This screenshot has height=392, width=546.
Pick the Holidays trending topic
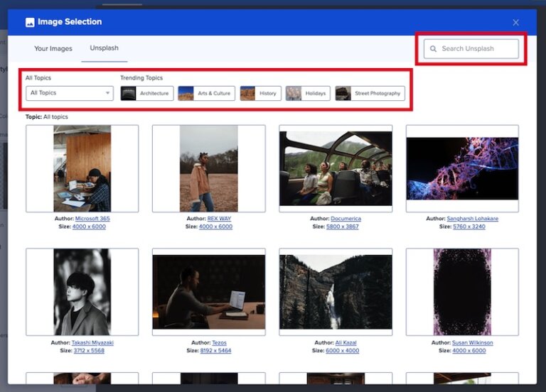[308, 93]
